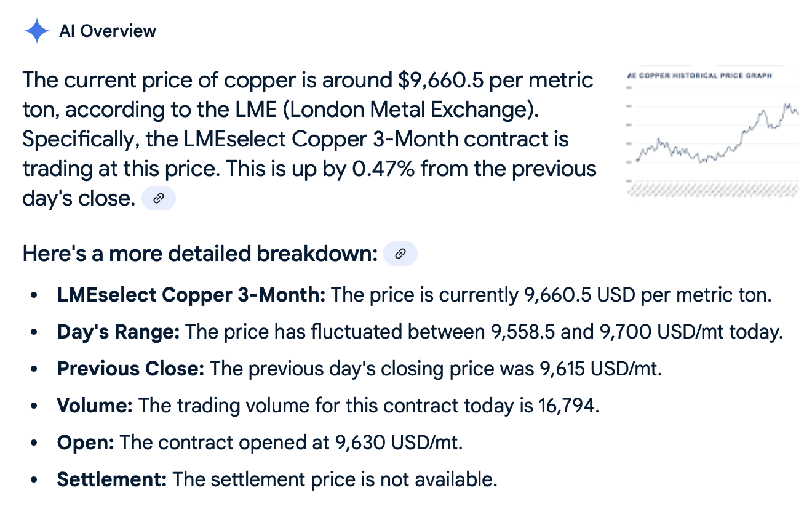The height and width of the screenshot is (517, 812).
Task: Click the bold "Open:" label
Action: [86, 443]
